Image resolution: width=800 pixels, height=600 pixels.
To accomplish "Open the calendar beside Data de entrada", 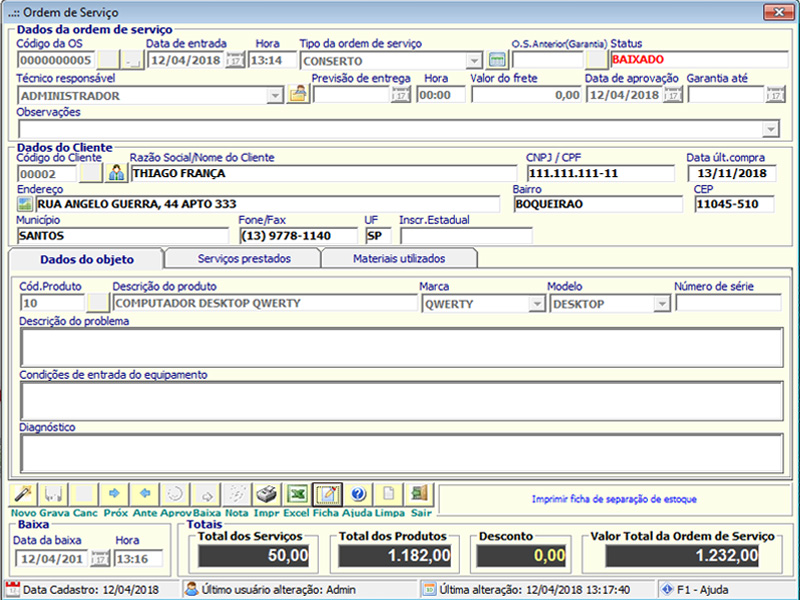I will pyautogui.click(x=235, y=61).
